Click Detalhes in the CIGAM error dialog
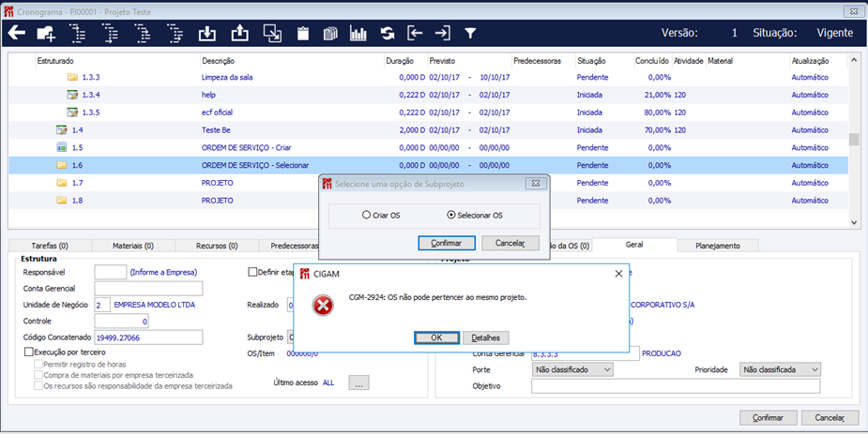868x434 pixels. 485,337
